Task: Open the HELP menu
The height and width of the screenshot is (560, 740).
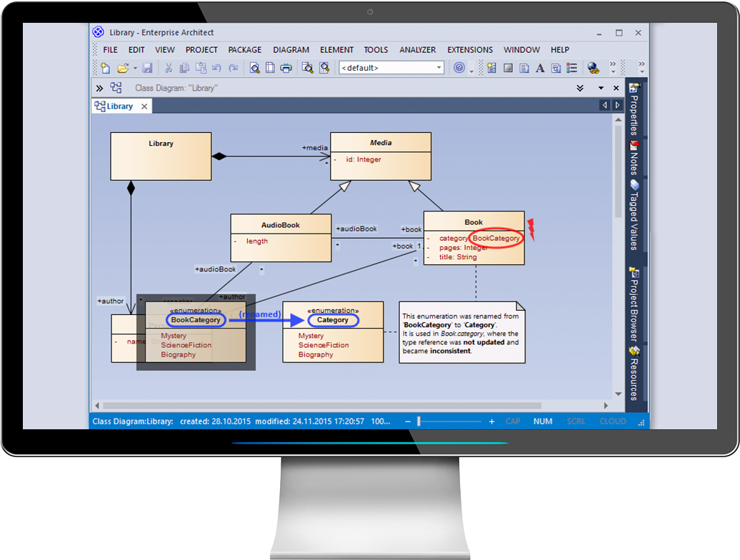Action: point(560,49)
